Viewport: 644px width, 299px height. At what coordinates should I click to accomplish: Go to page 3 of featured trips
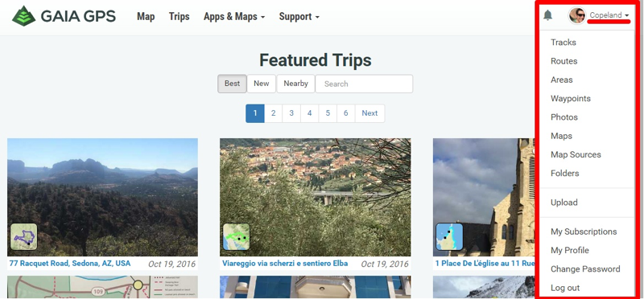[291, 113]
